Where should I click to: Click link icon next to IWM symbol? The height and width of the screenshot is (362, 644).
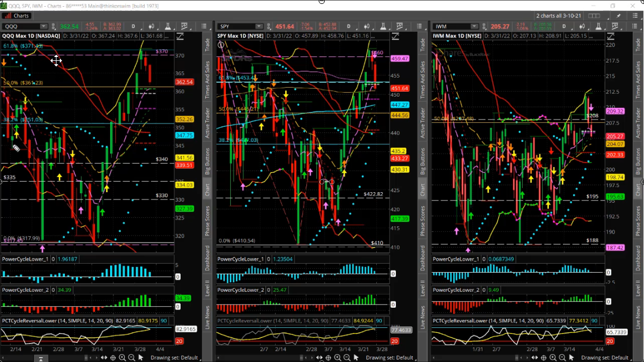484,26
